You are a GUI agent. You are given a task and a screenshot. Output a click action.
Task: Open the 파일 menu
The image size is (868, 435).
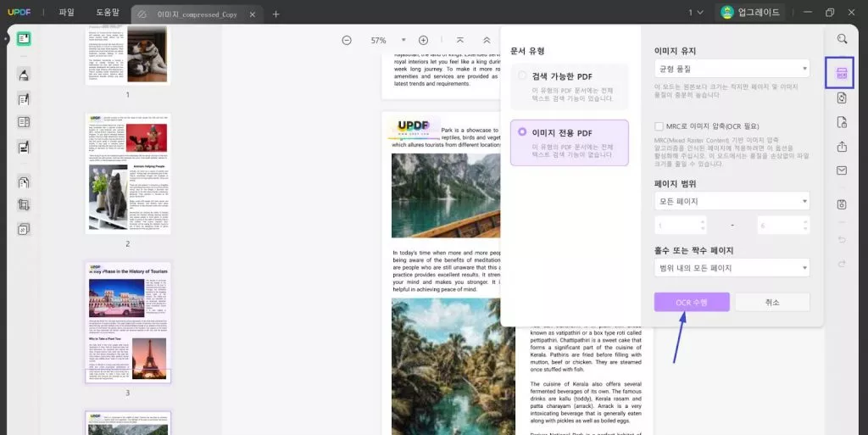point(66,12)
